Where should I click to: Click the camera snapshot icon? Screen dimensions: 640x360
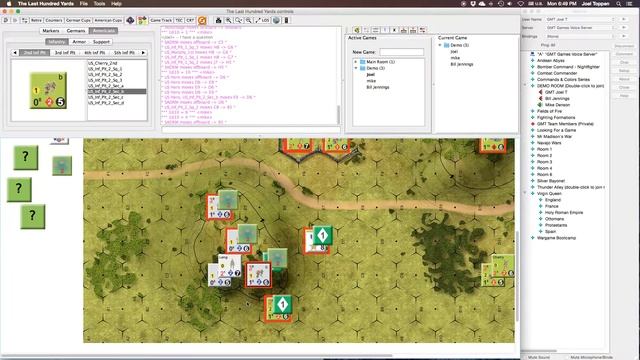(x=218, y=20)
